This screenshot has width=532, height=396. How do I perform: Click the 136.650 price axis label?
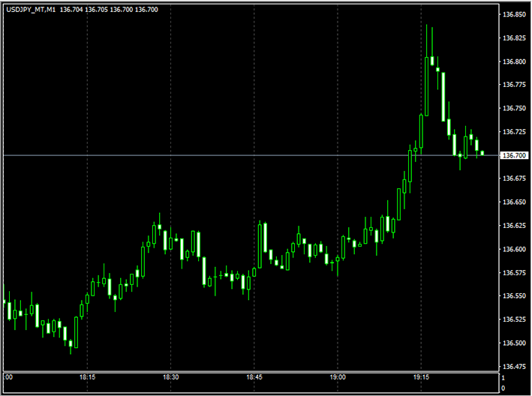(514, 202)
